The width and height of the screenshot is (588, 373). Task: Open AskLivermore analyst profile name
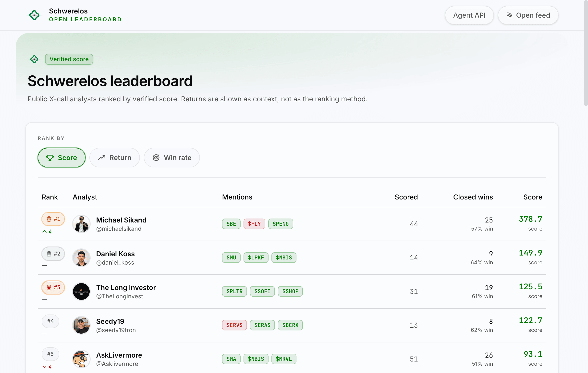[x=119, y=355]
